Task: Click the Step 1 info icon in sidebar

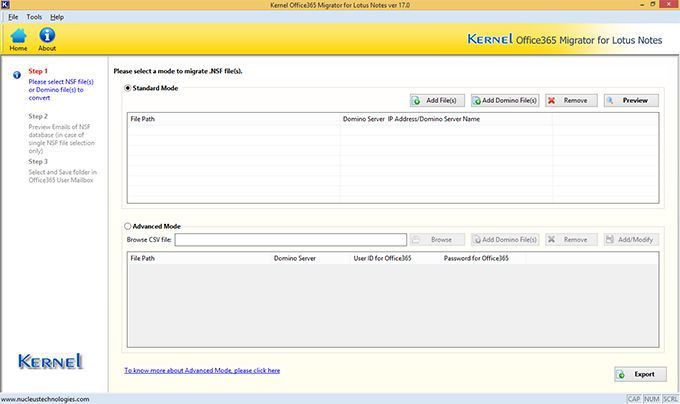Action: tap(17, 75)
